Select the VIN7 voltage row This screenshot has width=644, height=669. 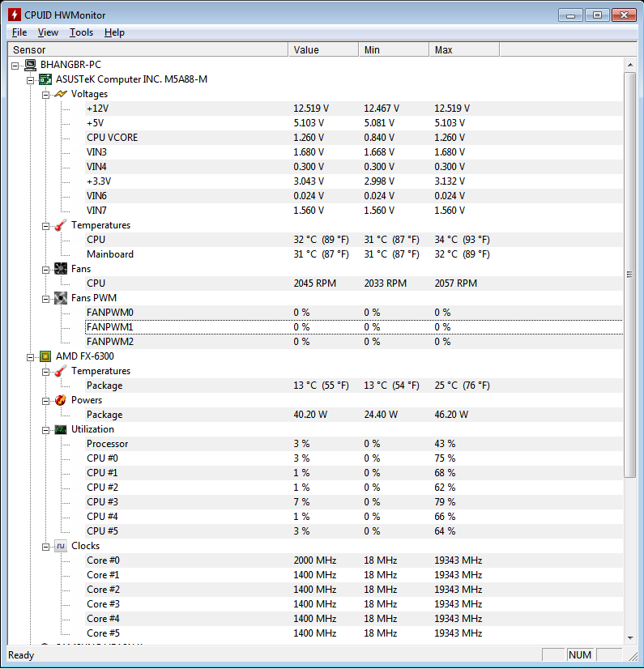pyautogui.click(x=354, y=211)
